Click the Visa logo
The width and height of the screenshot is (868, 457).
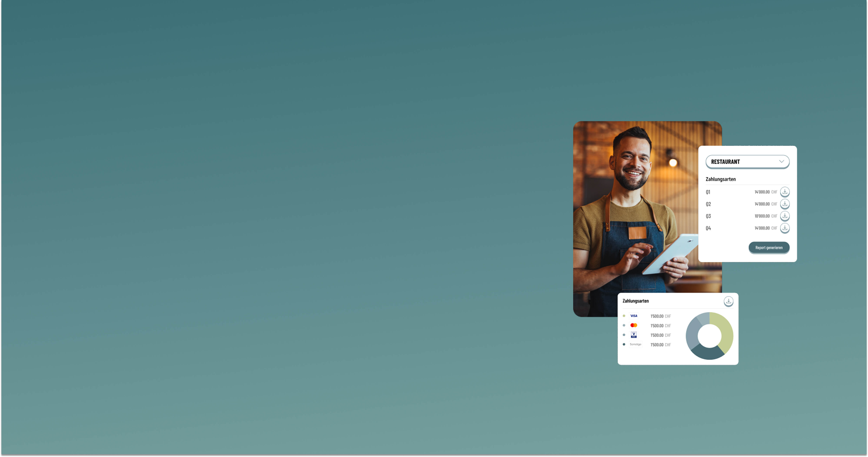(x=634, y=316)
